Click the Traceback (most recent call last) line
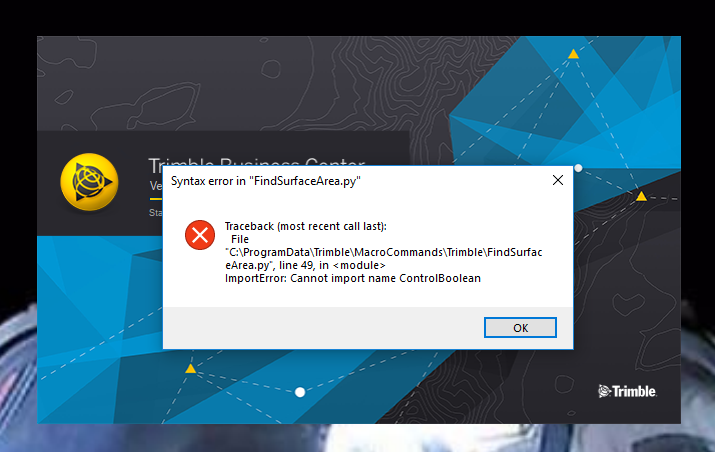Viewport: 715px width, 452px height. 306,226
